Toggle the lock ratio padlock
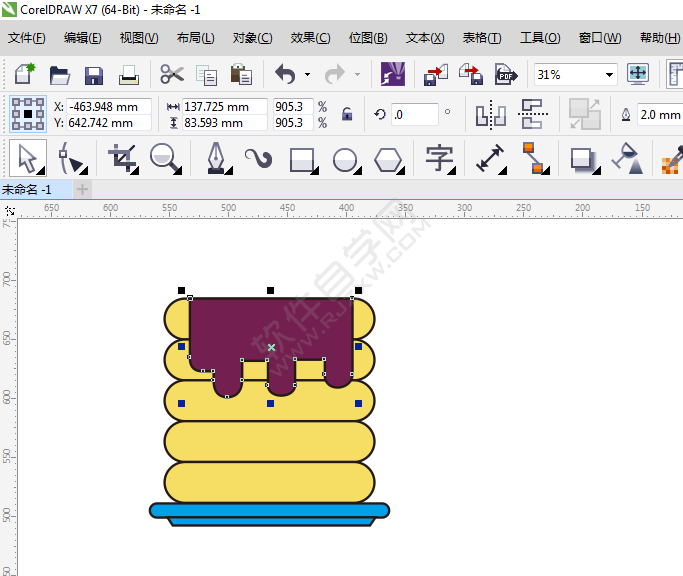 coord(347,115)
